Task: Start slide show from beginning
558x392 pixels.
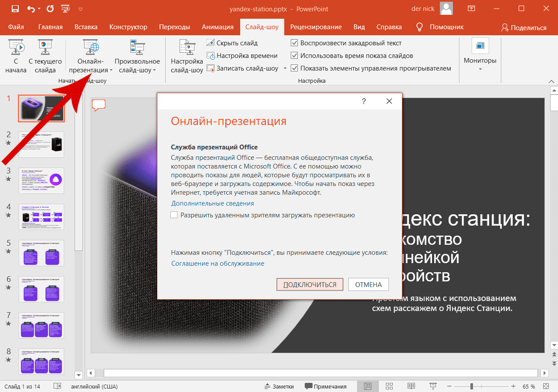Action: pos(16,57)
